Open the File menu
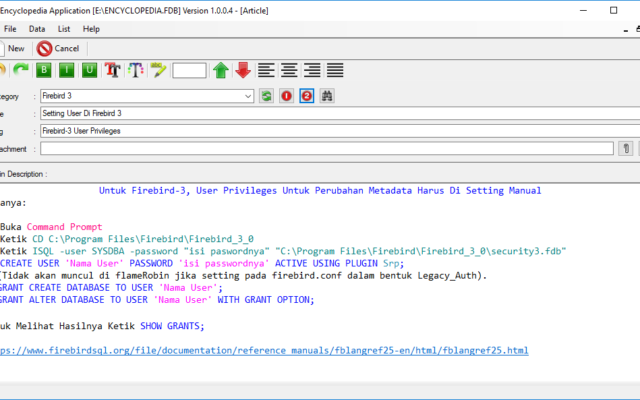 tap(10, 29)
